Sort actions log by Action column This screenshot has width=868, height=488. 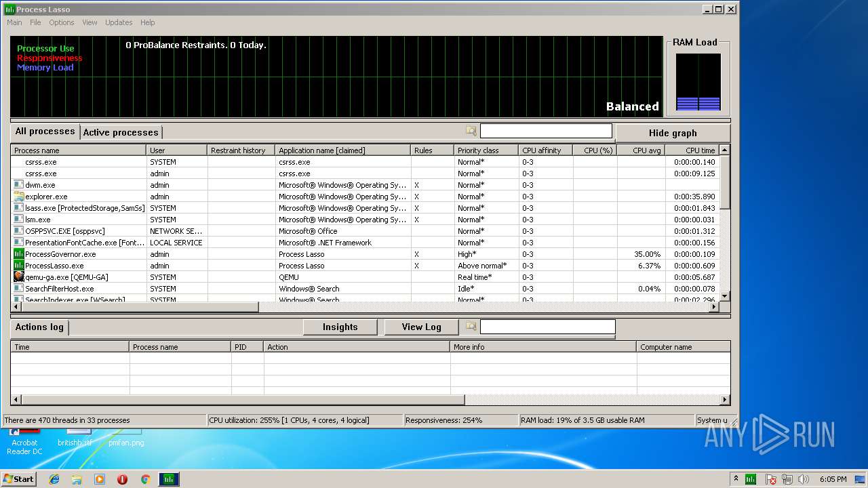coord(357,347)
